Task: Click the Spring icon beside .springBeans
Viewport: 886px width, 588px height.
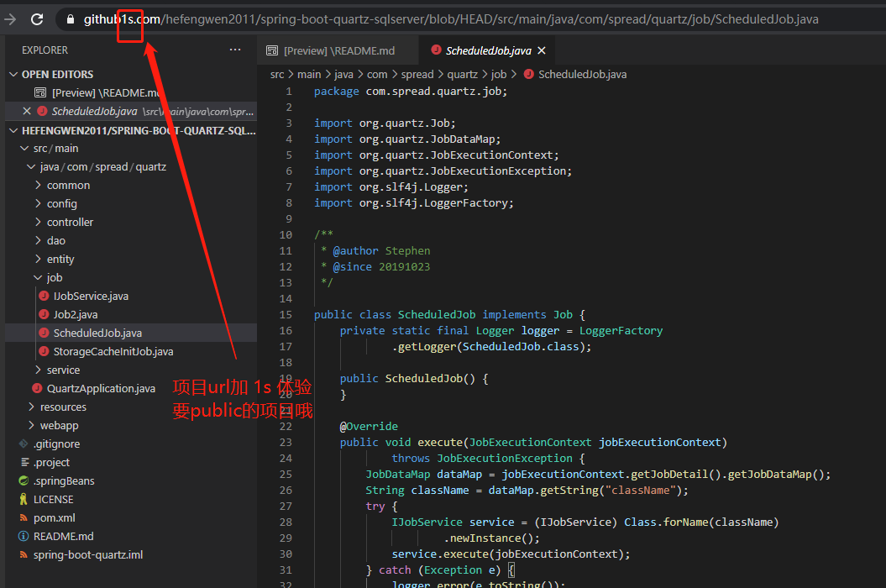Action: coord(24,480)
